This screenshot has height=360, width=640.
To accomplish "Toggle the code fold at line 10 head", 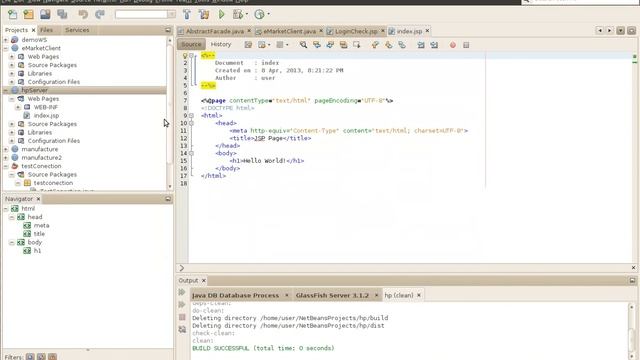I will (191, 123).
